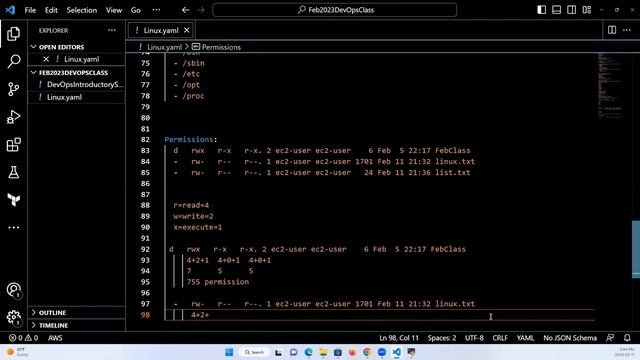Open Explorer Views and More Actions
Image resolution: width=640 pixels, height=360 pixels.
click(x=111, y=30)
